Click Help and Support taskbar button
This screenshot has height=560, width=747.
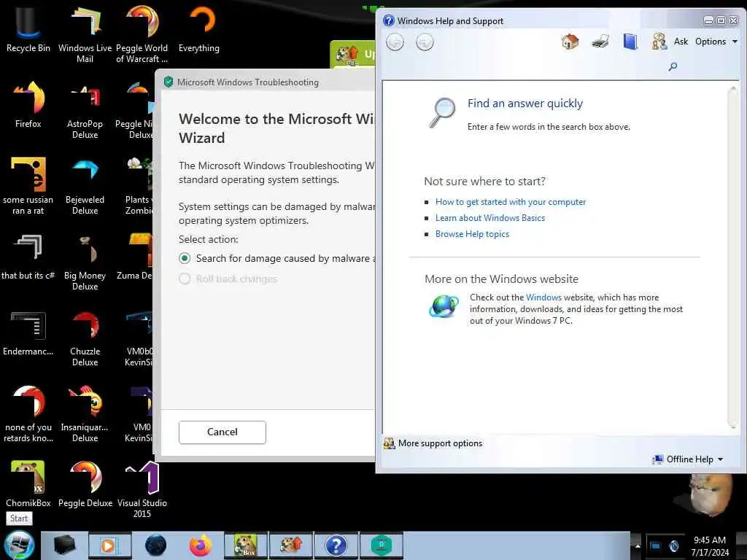pos(336,545)
